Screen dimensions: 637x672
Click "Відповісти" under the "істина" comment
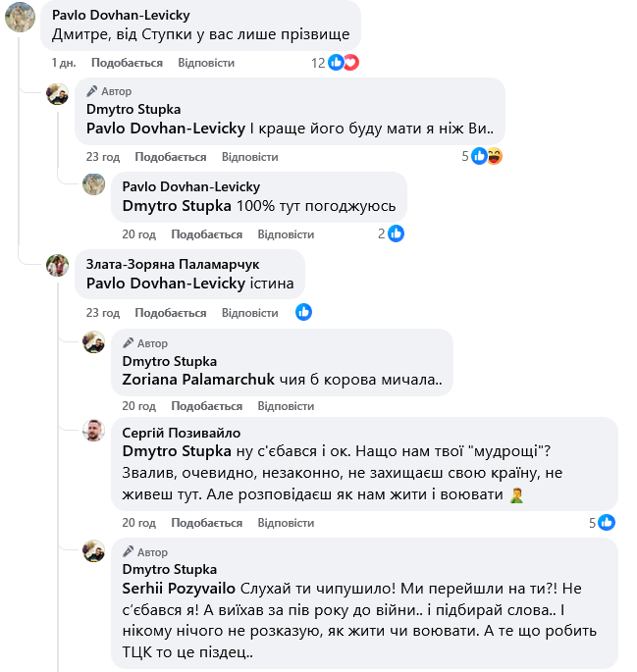(249, 313)
